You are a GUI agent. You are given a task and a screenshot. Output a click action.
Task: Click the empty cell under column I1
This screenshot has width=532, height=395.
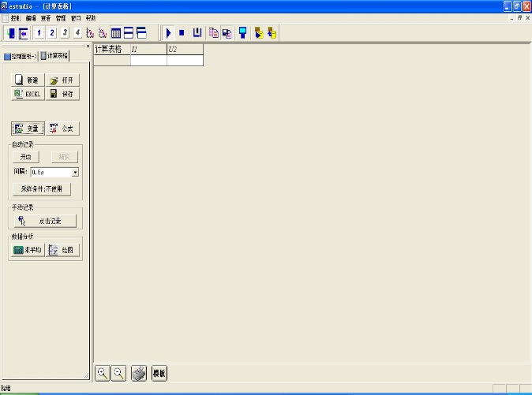[x=148, y=60]
